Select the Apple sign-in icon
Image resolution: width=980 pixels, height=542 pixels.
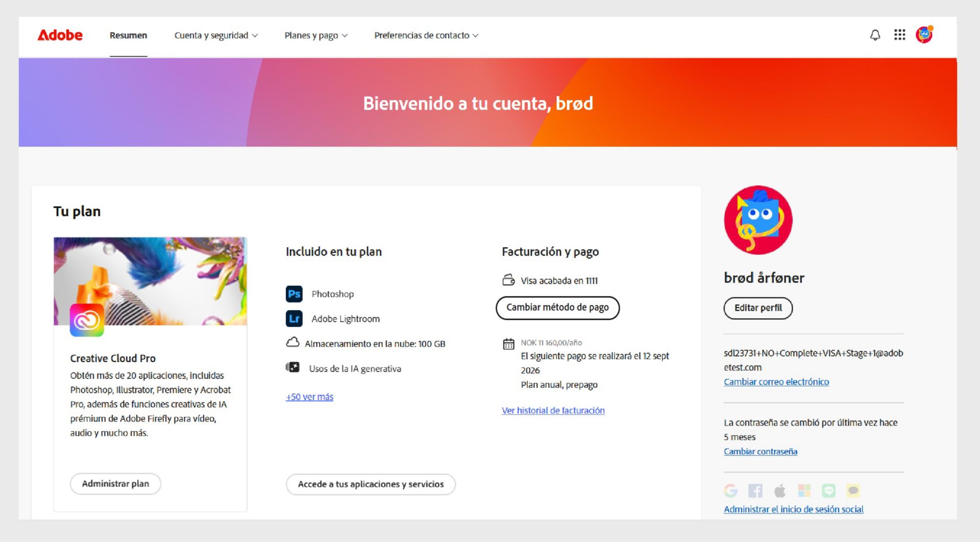pyautogui.click(x=780, y=490)
